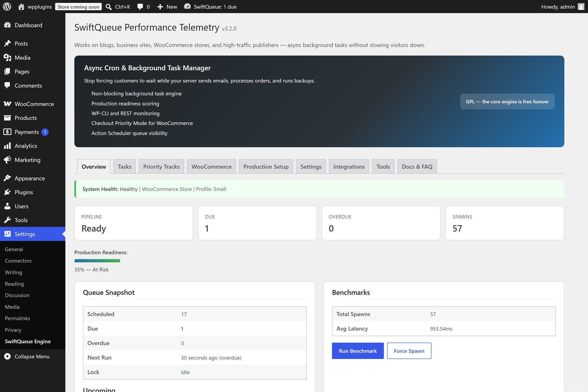Click the Pipeline Ready card
This screenshot has height=392, width=588.
[134, 223]
